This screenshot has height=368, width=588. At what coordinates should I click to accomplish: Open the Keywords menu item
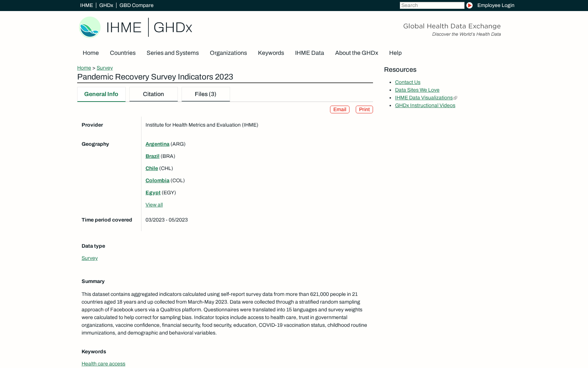[271, 53]
